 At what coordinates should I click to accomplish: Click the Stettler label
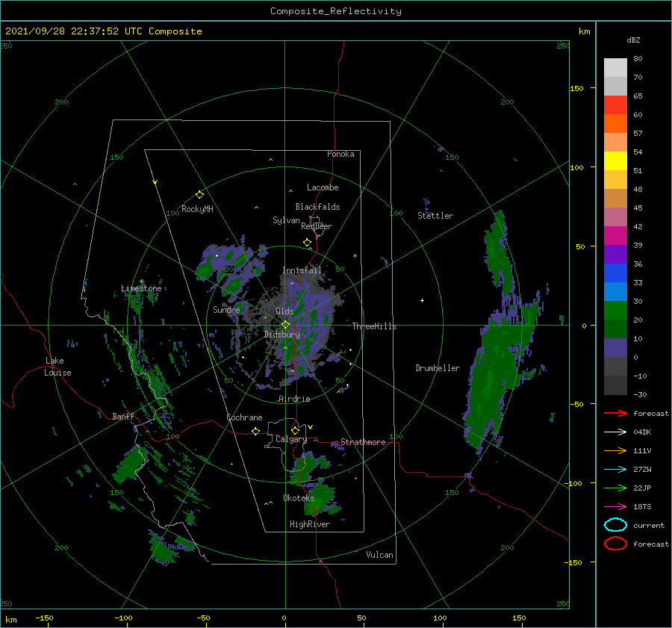pyautogui.click(x=435, y=216)
